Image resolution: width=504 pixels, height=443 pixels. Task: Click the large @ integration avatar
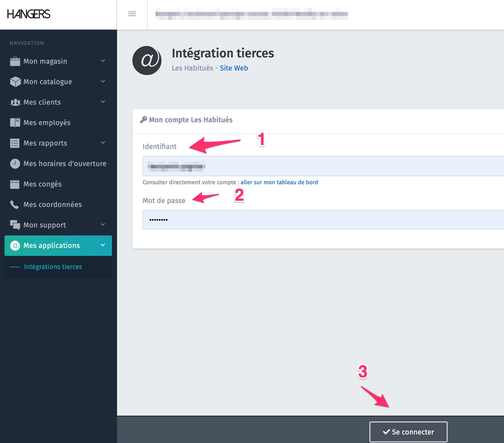coord(147,61)
